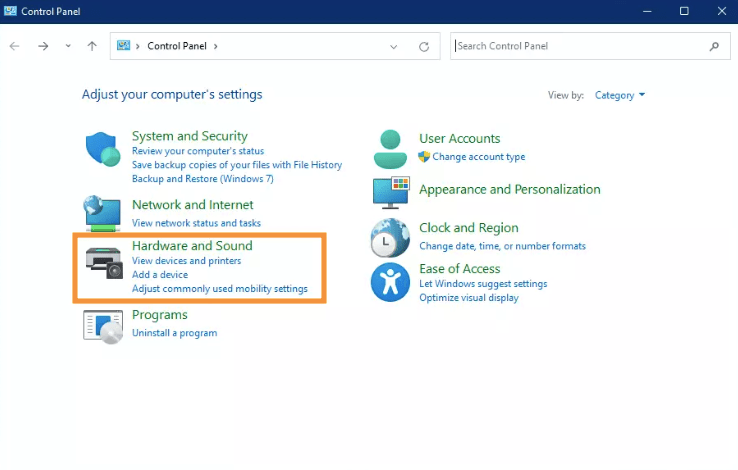
Task: Open User Accounts heading
Action: pyautogui.click(x=460, y=138)
